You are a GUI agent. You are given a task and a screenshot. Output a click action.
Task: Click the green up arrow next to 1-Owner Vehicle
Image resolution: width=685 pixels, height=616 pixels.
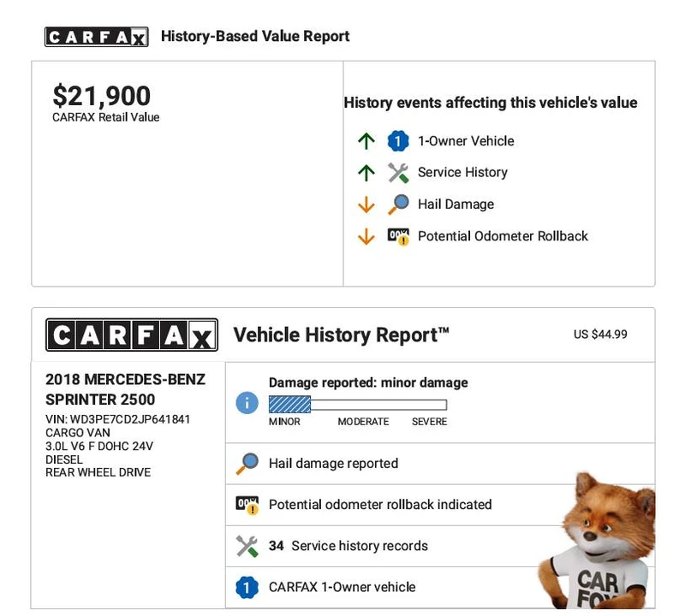point(366,141)
